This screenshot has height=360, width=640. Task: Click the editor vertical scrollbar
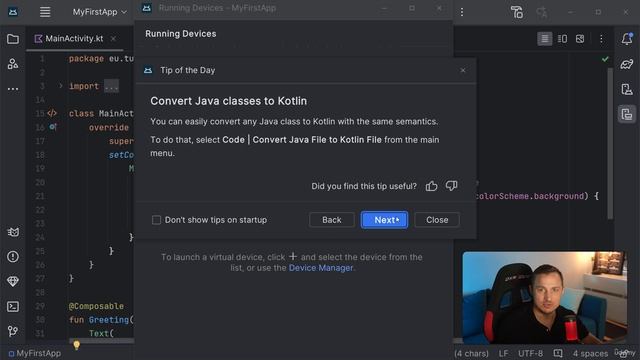tap(610, 143)
